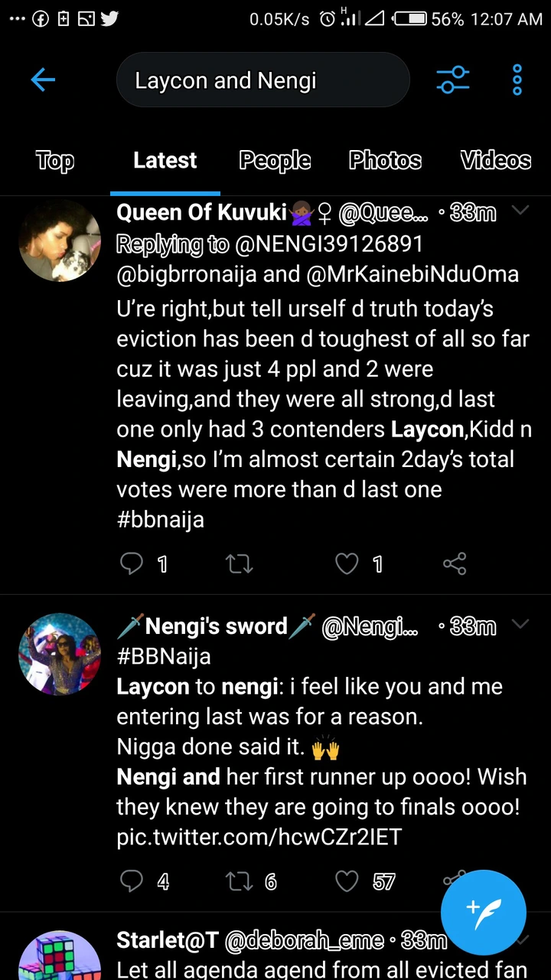This screenshot has height=980, width=551.
Task: Share Queen Of Kuvuki's tweet
Action: coord(455,564)
